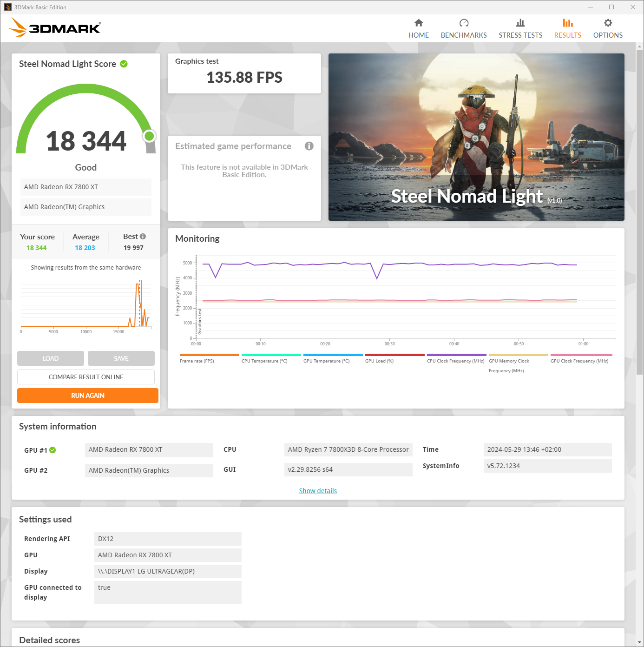This screenshot has height=647, width=644.
Task: Open the Options gear icon
Action: [x=608, y=23]
